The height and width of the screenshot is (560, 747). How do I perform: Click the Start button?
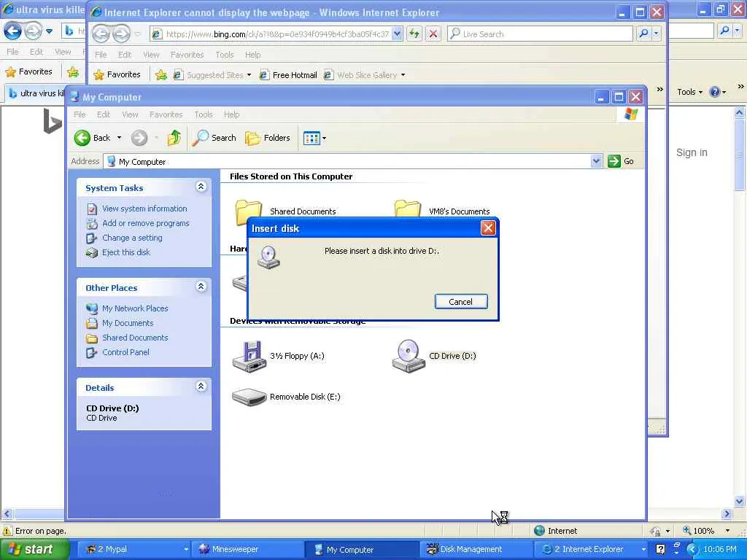pyautogui.click(x=35, y=550)
